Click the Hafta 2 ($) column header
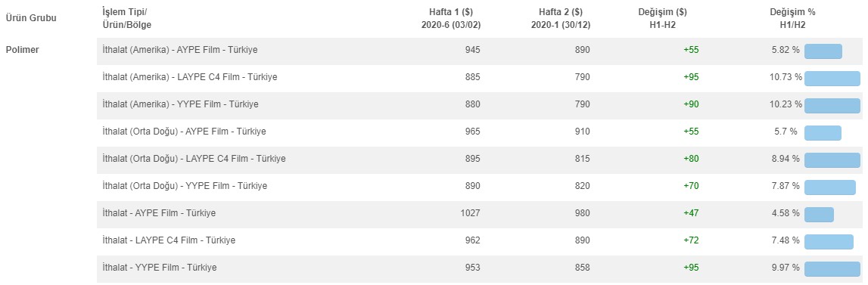Screen dimensions: 868x285 click(x=560, y=18)
